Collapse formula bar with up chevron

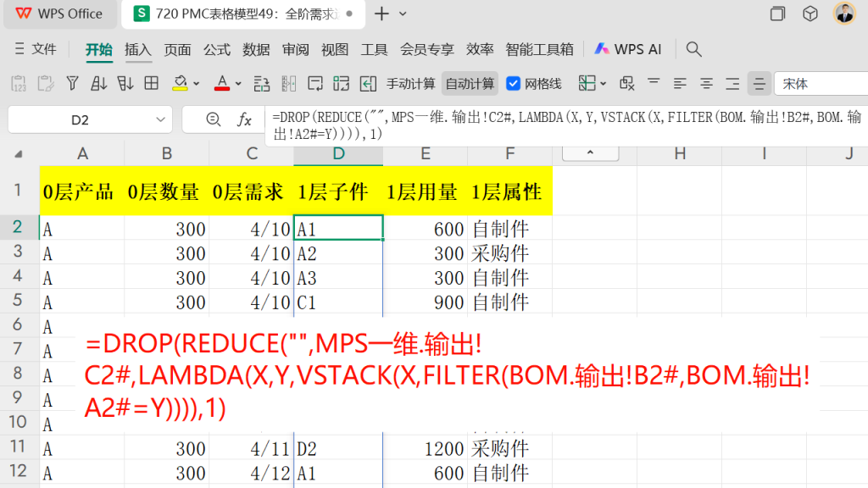click(590, 152)
